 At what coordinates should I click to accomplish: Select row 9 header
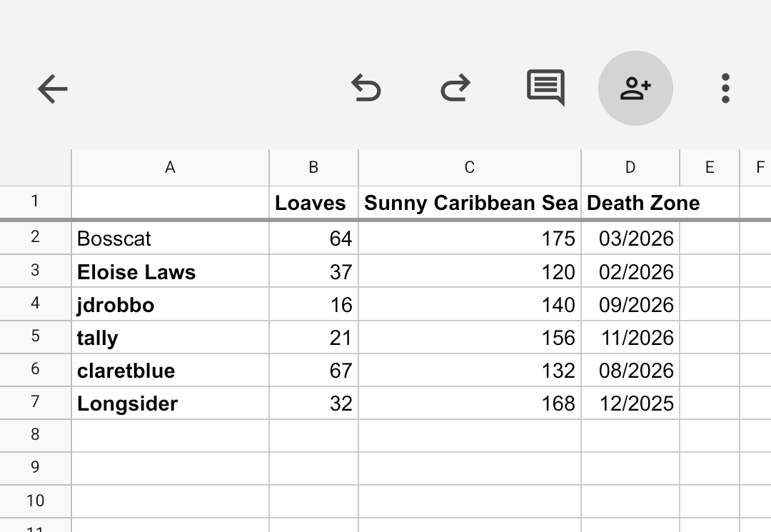point(36,468)
